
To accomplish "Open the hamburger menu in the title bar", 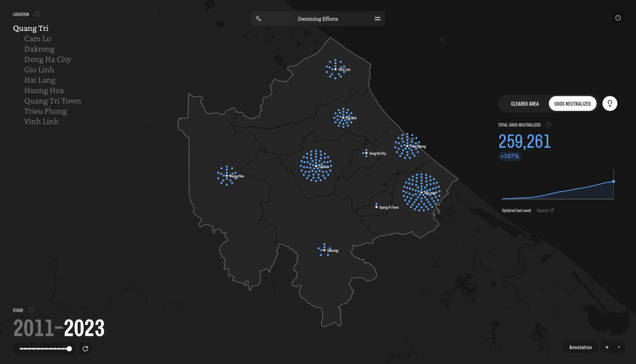I will 377,19.
